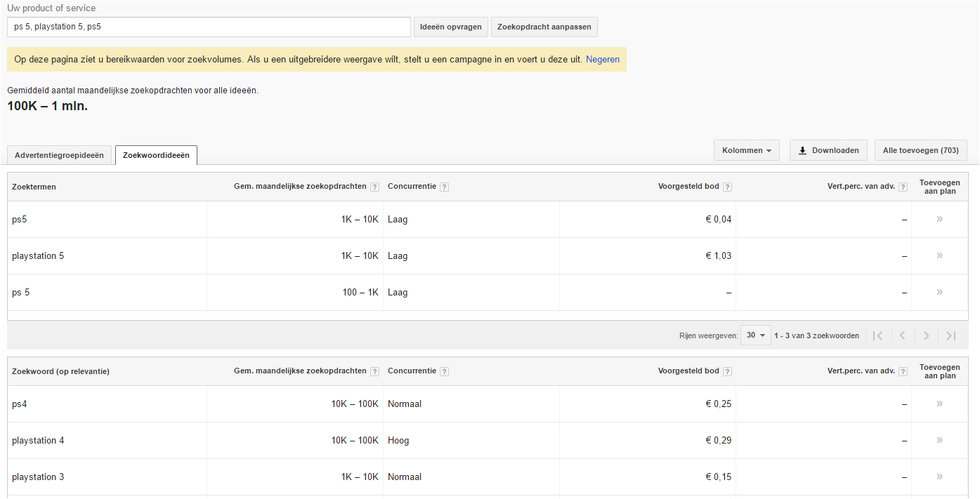Click the € 0,04 suggested bid value
The height and width of the screenshot is (499, 980).
[719, 219]
